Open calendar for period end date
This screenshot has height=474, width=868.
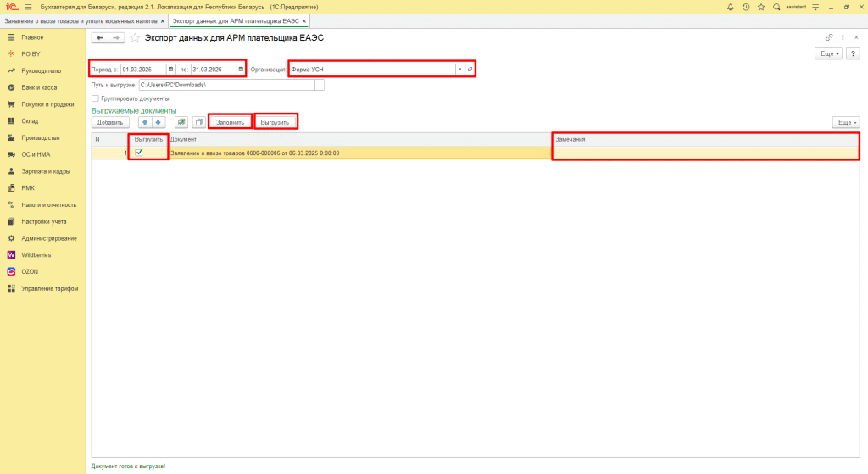click(x=240, y=70)
